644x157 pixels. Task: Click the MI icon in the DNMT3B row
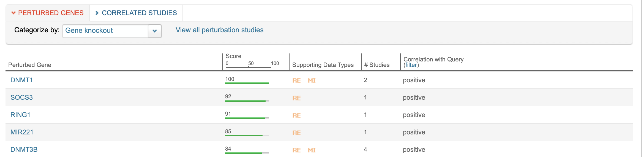point(312,150)
